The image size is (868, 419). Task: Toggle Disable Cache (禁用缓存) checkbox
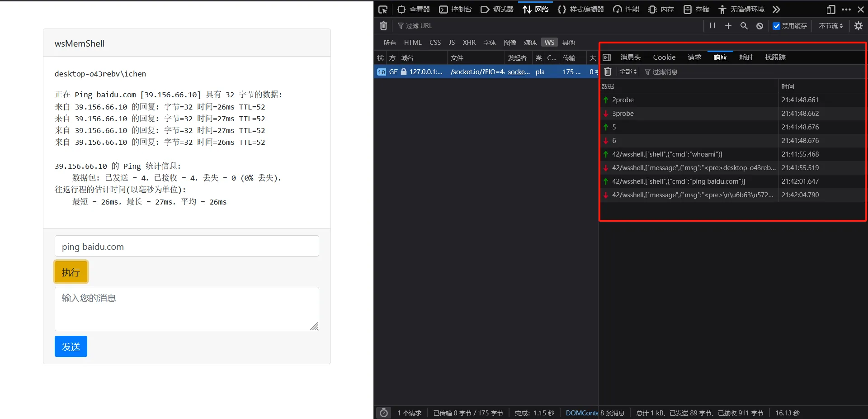pos(776,26)
